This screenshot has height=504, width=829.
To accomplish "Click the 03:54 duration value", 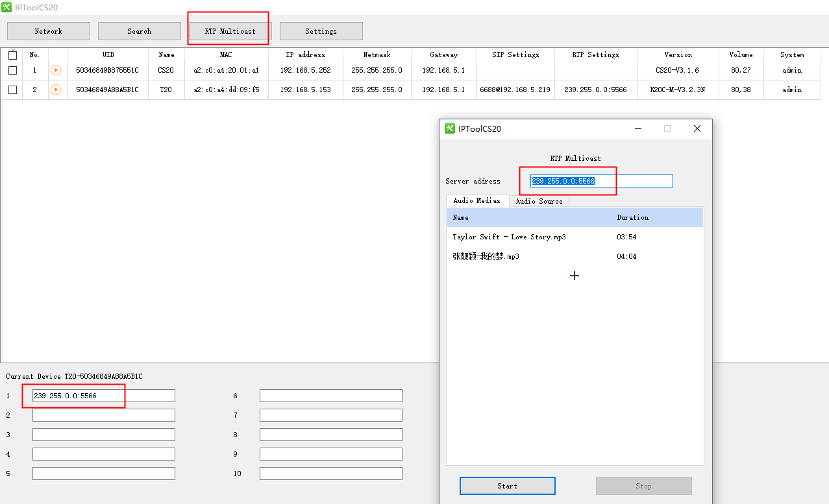I will coord(626,237).
